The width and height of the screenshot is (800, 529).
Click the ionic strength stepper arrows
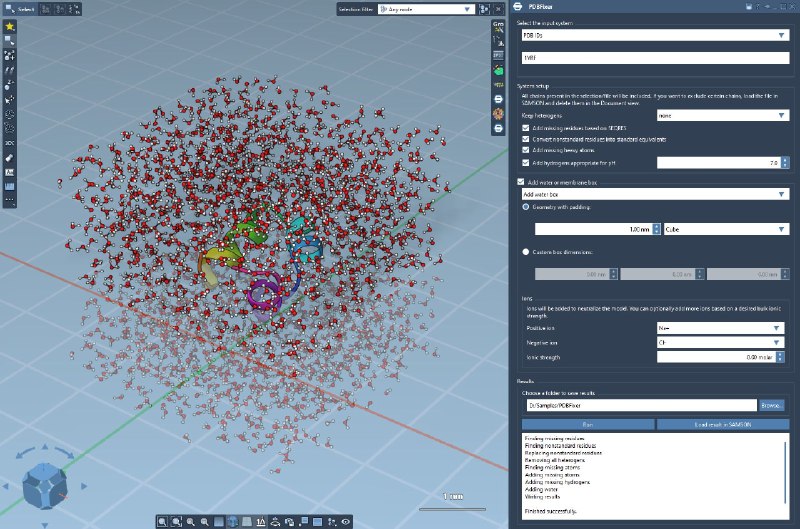click(780, 357)
